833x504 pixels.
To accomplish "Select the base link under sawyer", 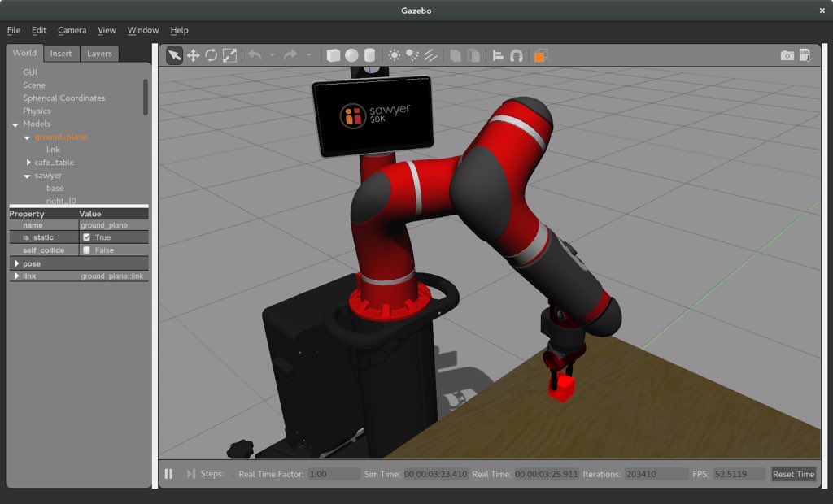I will (55, 189).
